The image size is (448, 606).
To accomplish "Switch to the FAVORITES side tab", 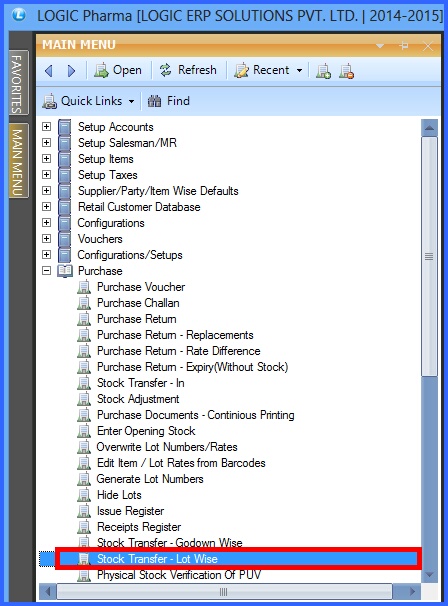I will (18, 83).
